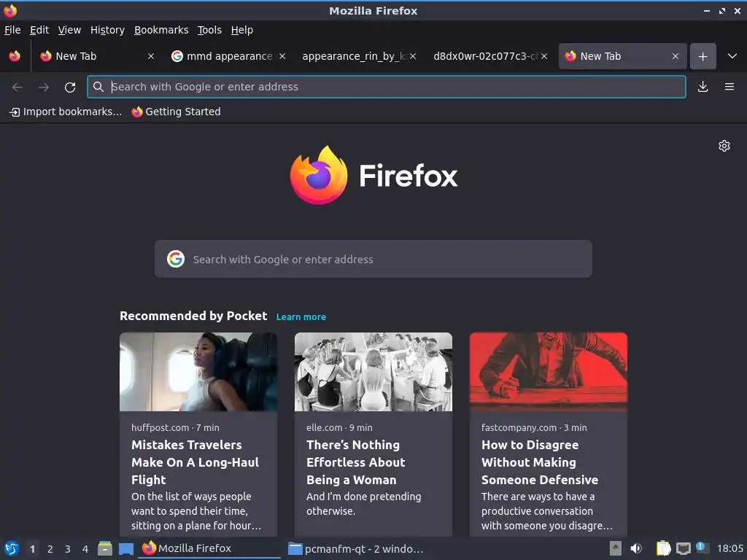The height and width of the screenshot is (560, 747).
Task: Switch to workspace 3
Action: point(68,549)
